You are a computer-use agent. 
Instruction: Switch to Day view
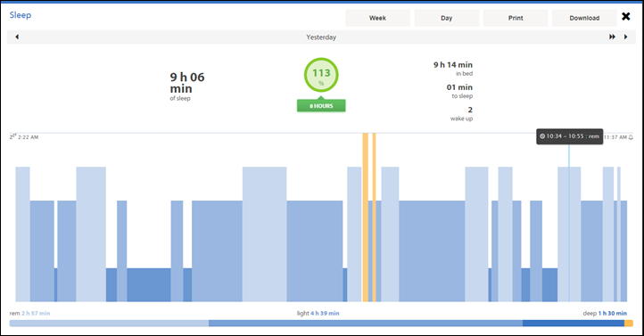447,18
